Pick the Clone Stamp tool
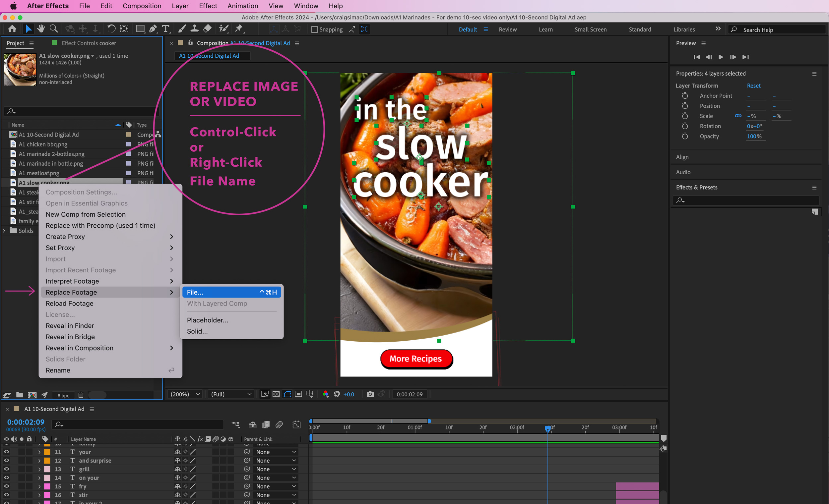829x504 pixels. [194, 28]
